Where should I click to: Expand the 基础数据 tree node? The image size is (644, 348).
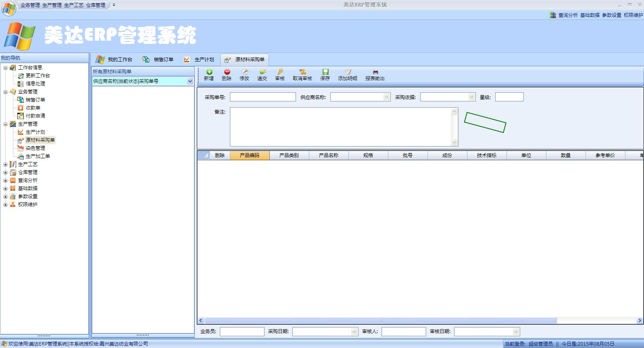pos(5,188)
